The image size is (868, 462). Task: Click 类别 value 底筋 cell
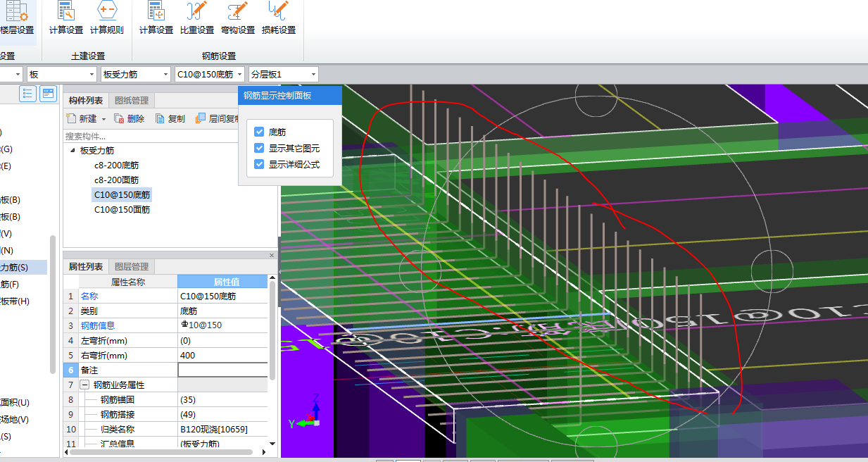[x=222, y=311]
